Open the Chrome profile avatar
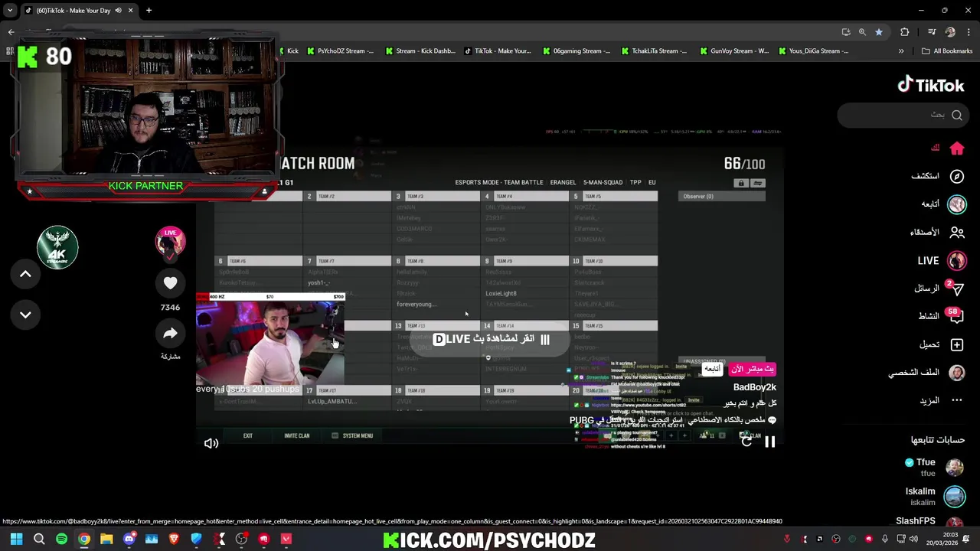This screenshot has width=980, height=551. click(950, 32)
